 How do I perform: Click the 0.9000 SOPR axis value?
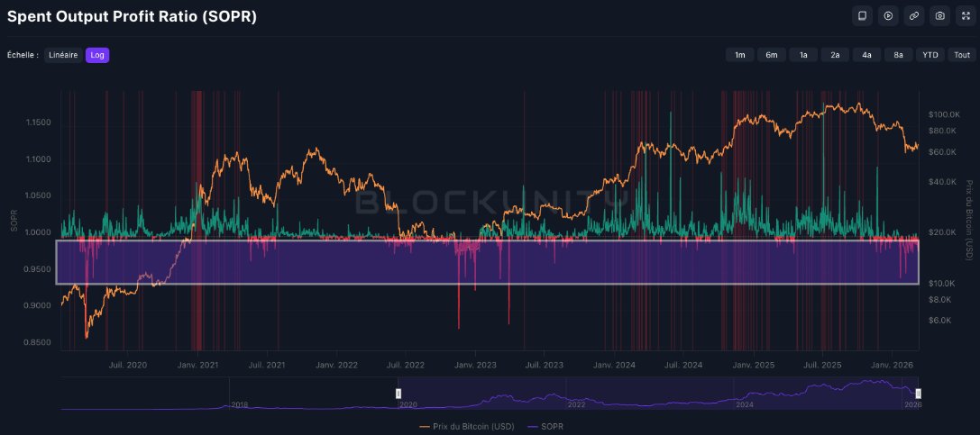pyautogui.click(x=40, y=305)
